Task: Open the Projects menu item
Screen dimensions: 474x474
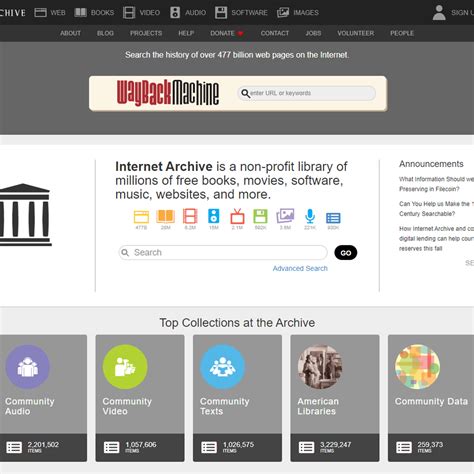Action: pos(146,33)
